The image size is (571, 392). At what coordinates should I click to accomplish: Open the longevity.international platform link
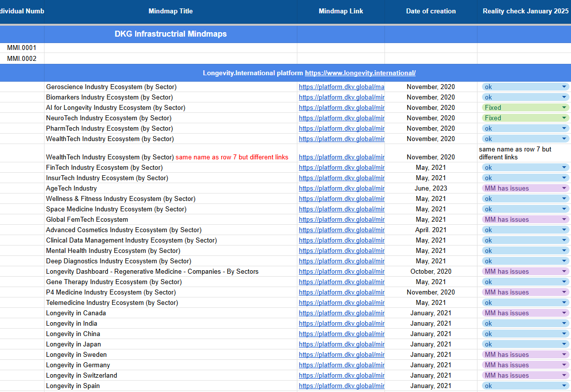360,73
